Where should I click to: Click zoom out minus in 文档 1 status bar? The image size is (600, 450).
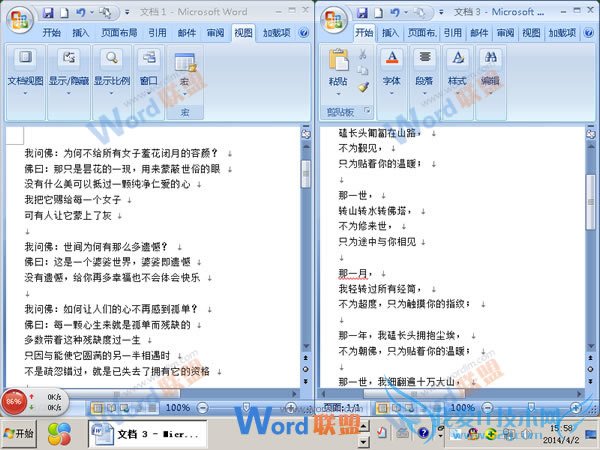pyautogui.click(x=203, y=408)
